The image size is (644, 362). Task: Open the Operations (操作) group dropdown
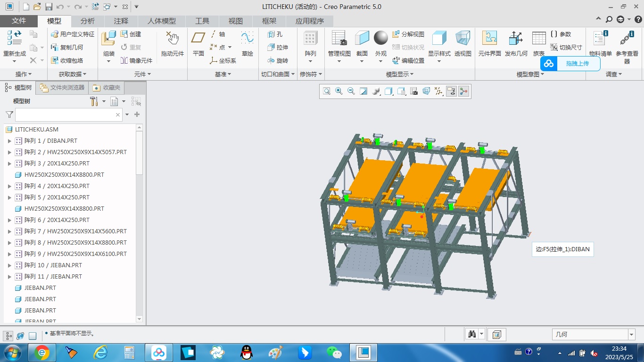click(x=24, y=74)
